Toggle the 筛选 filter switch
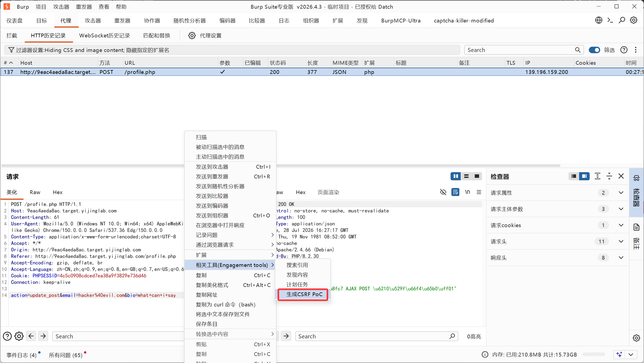The image size is (644, 363). pos(595,50)
